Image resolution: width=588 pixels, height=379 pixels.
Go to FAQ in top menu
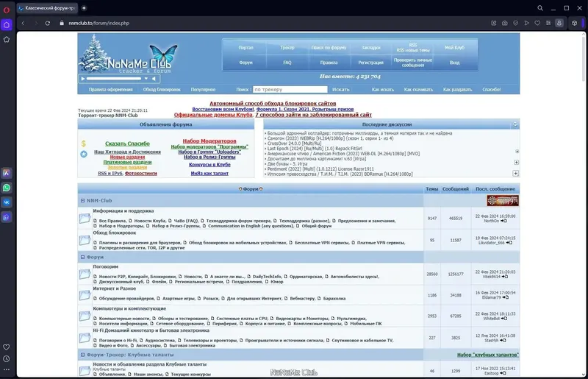click(287, 63)
